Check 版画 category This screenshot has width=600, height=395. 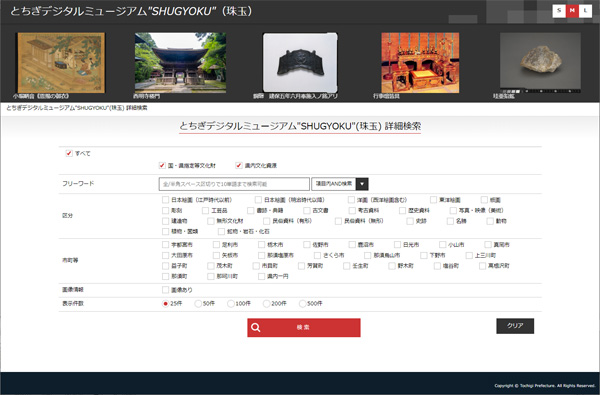(x=484, y=200)
